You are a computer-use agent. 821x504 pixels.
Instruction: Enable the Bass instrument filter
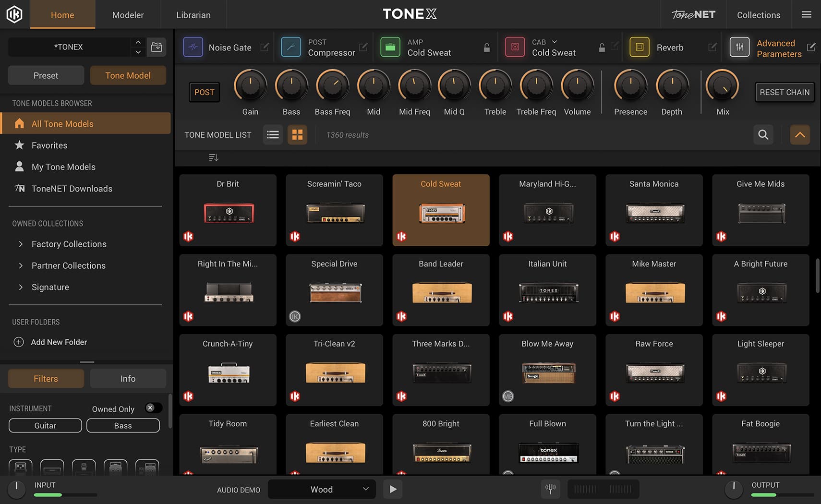click(123, 425)
